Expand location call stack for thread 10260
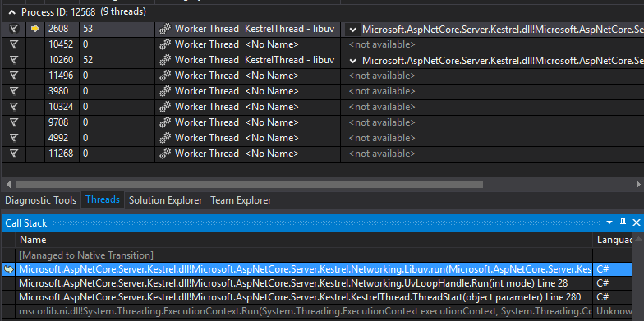Viewport: 644px width, 321px height. coord(352,61)
